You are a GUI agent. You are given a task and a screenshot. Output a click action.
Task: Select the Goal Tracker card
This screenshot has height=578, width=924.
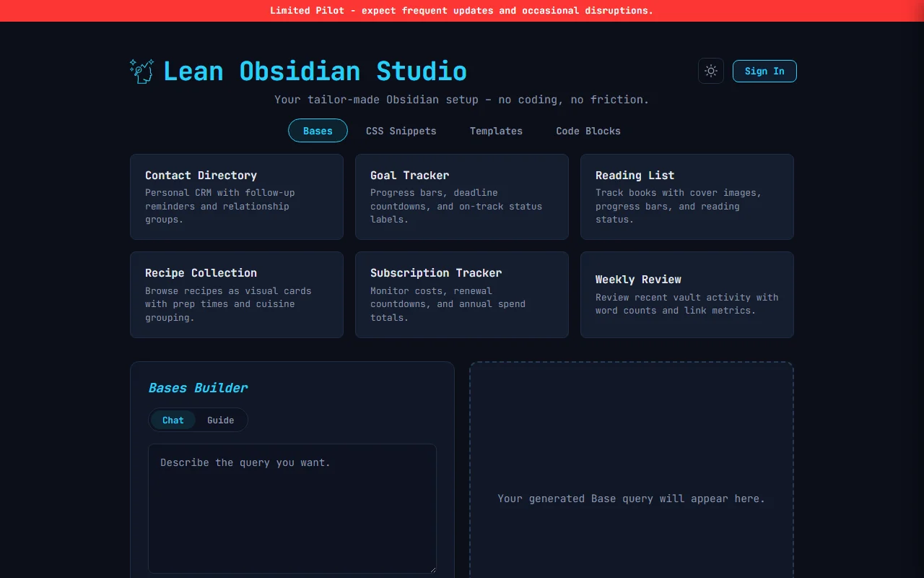pos(461,197)
